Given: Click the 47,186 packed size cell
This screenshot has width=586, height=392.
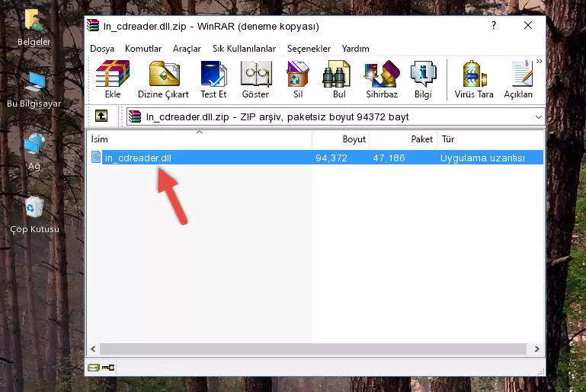Looking at the screenshot, I should click(x=389, y=158).
